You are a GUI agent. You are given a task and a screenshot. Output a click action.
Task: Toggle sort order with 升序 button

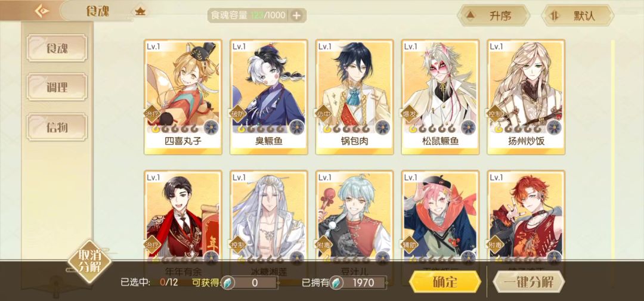click(x=493, y=15)
